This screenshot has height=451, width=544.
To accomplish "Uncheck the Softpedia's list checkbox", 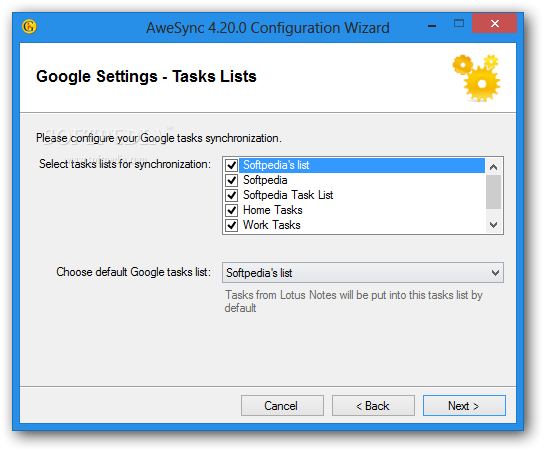I will pyautogui.click(x=231, y=165).
